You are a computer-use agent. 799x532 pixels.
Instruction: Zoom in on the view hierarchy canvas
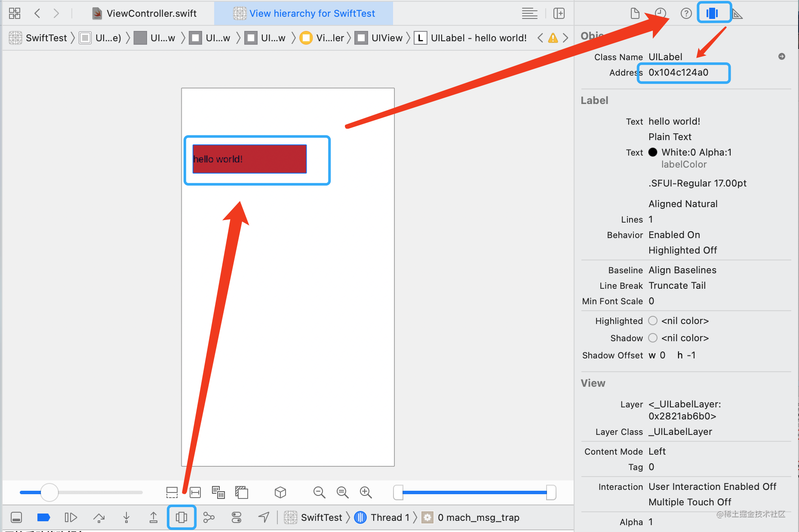pyautogui.click(x=366, y=492)
